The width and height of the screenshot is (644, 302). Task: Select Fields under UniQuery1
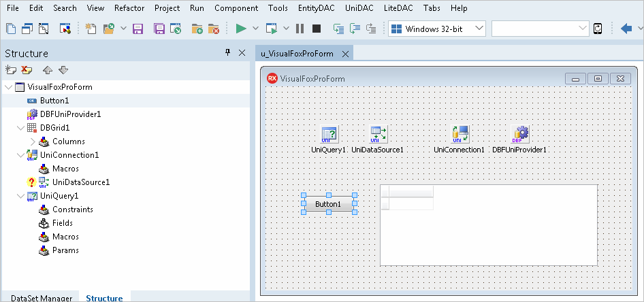tap(63, 223)
